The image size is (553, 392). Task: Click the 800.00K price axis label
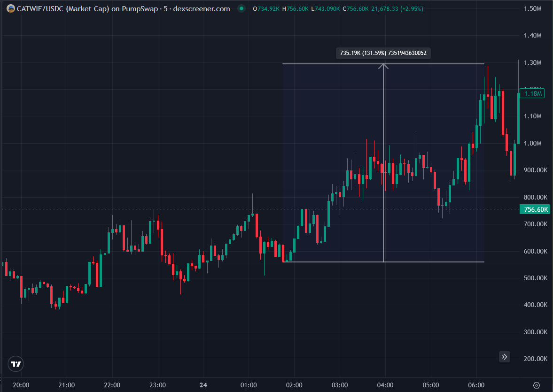(x=535, y=197)
